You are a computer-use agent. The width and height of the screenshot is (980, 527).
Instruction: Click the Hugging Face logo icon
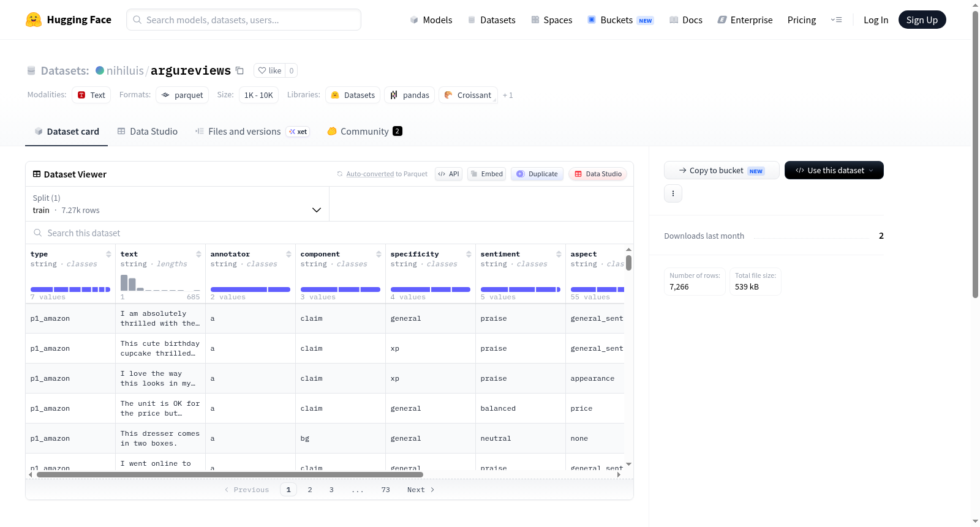(x=34, y=20)
